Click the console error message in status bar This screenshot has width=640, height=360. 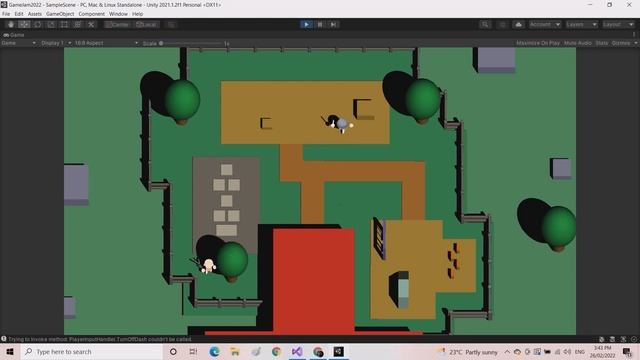[100, 339]
